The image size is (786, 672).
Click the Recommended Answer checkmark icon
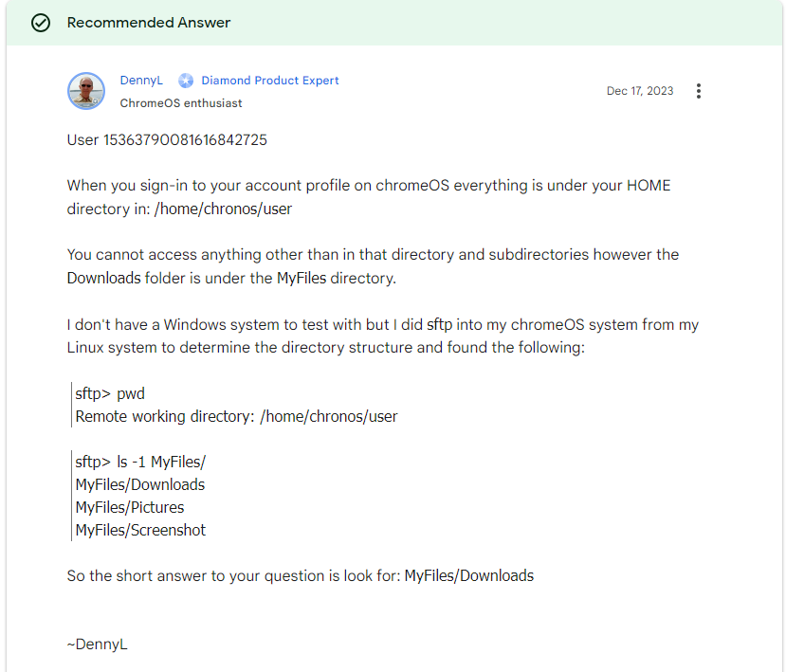pos(41,23)
